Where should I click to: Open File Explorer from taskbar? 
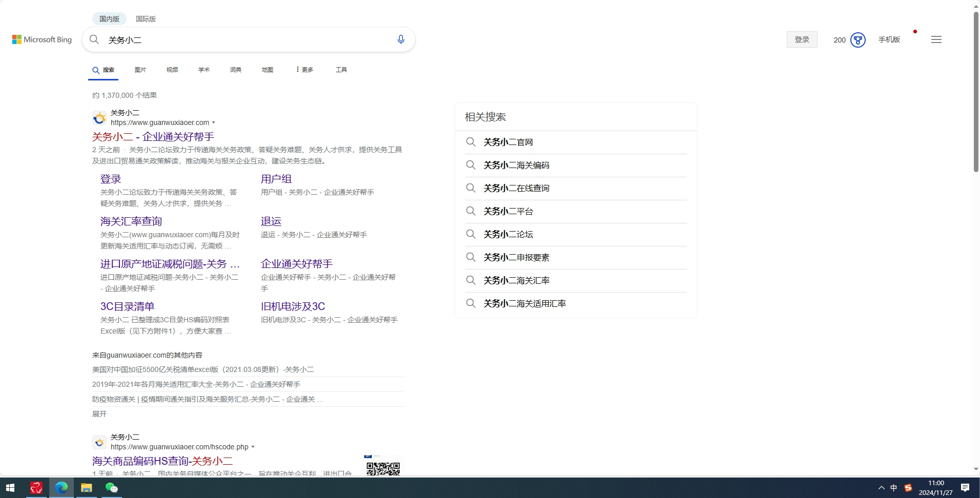(86, 488)
